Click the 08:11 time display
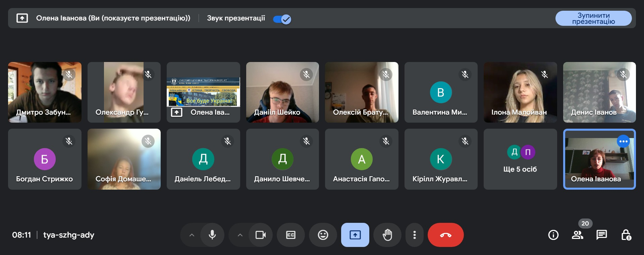644x255 pixels. pos(21,235)
